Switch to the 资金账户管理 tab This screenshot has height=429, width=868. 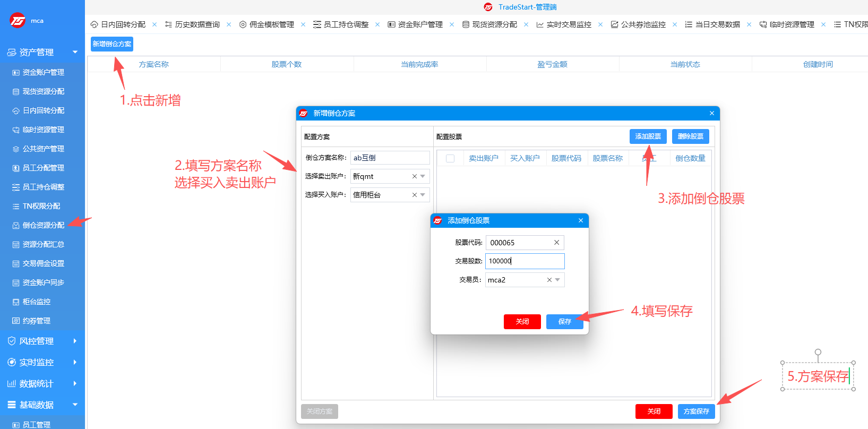(415, 24)
